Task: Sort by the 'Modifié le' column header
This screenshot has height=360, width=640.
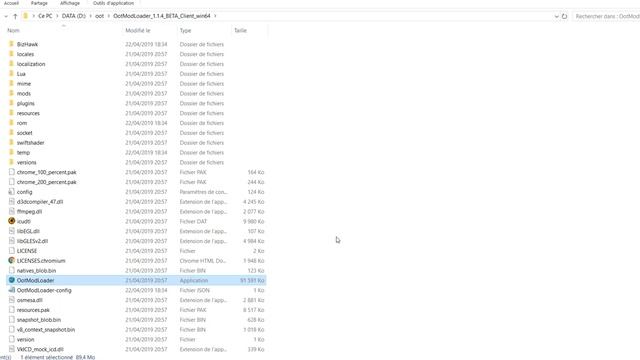Action: 138,31
